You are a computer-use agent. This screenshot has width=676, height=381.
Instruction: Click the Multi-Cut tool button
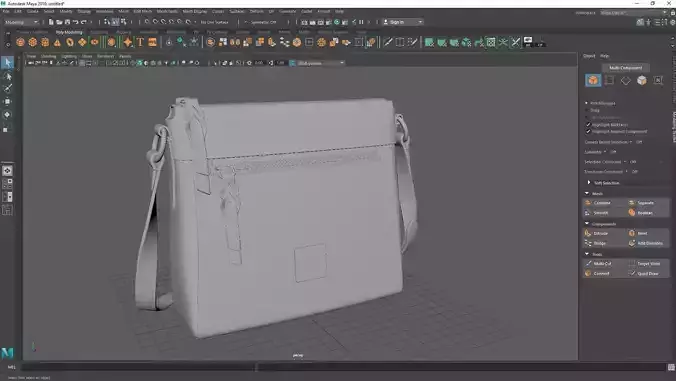pyautogui.click(x=604, y=263)
